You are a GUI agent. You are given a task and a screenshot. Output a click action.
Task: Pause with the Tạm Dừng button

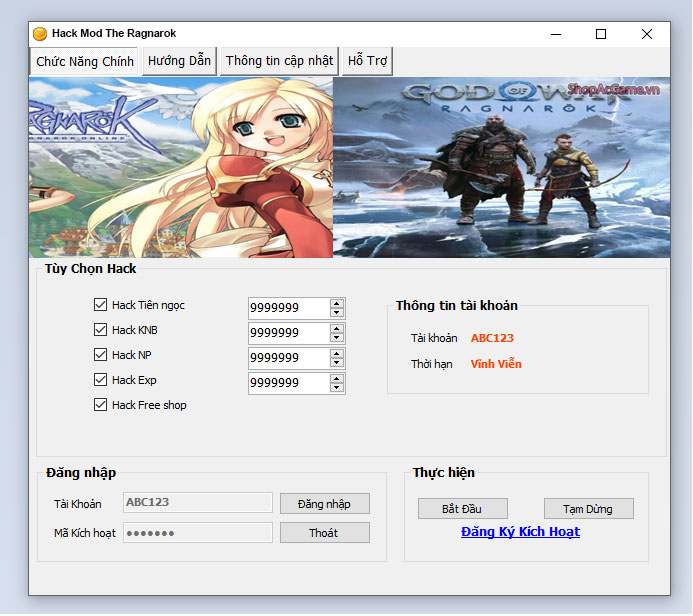(x=589, y=509)
